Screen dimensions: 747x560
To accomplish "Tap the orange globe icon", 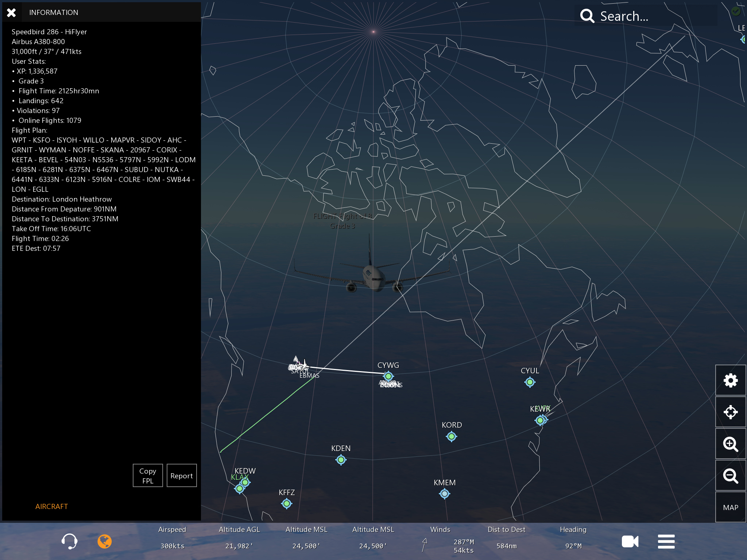I will (104, 541).
